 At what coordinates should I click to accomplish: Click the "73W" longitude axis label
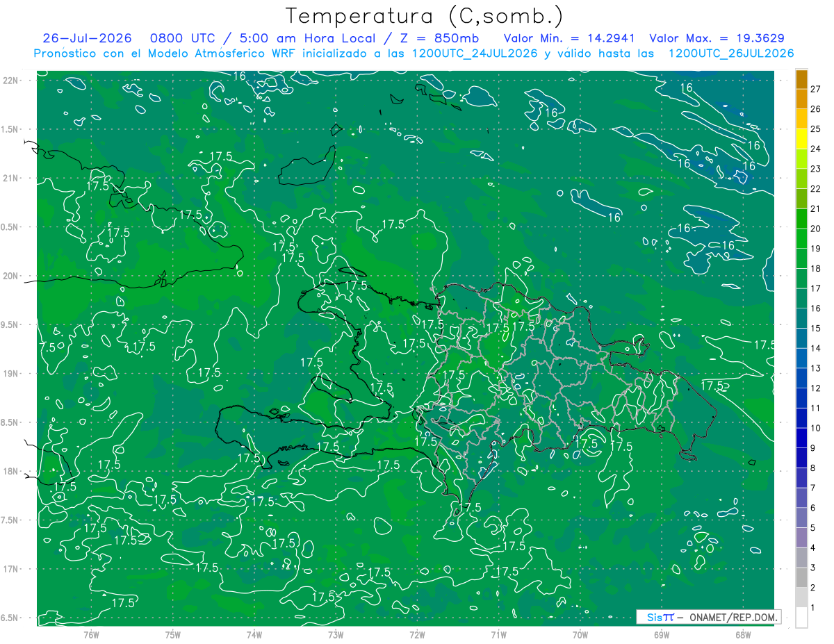(336, 634)
